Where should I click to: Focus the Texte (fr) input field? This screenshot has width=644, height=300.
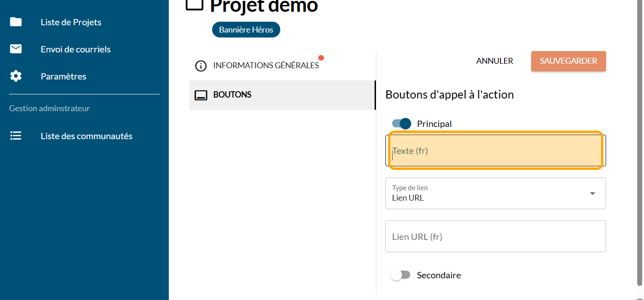pos(496,151)
